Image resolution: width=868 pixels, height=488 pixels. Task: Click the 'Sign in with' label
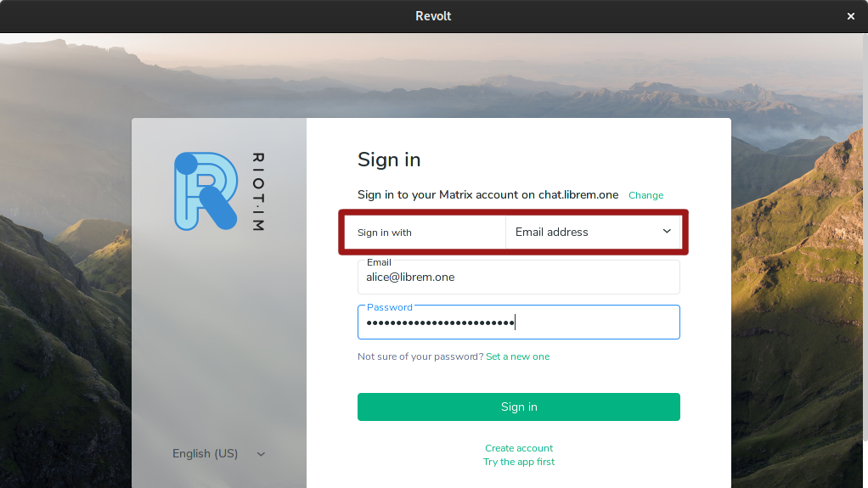pyautogui.click(x=385, y=233)
